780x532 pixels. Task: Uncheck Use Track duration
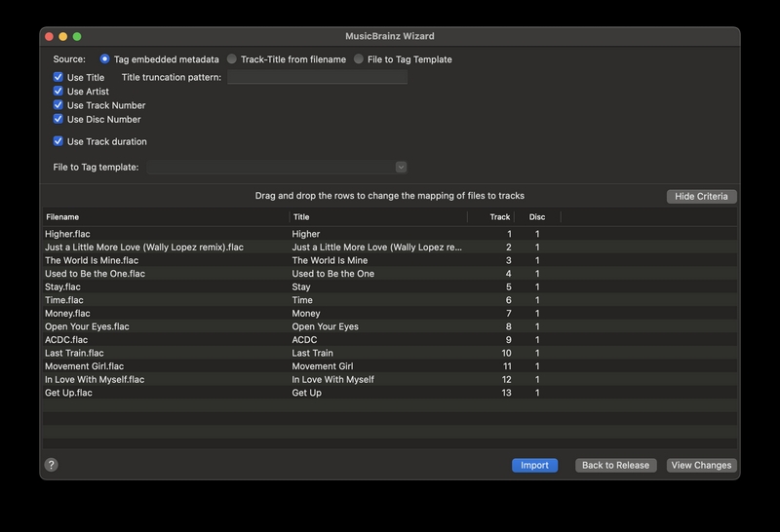pos(58,141)
